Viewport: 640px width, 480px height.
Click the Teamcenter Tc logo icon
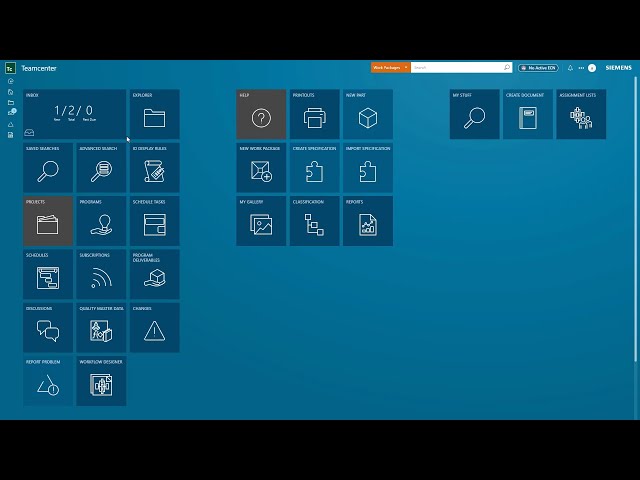tap(10, 68)
